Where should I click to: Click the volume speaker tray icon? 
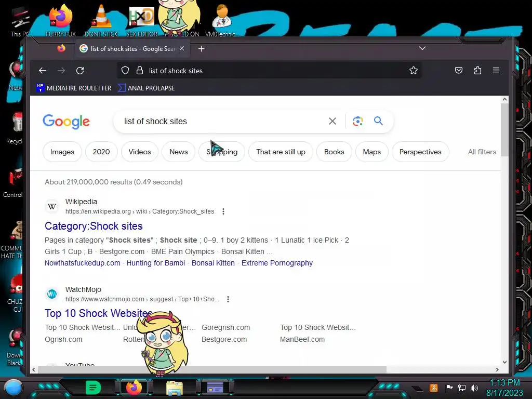[x=474, y=388]
